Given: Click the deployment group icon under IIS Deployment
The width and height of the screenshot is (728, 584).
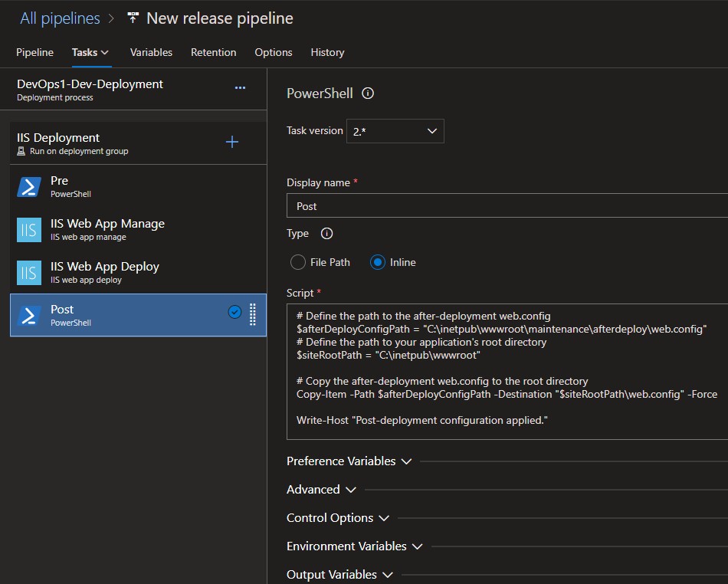Looking at the screenshot, I should pos(21,151).
